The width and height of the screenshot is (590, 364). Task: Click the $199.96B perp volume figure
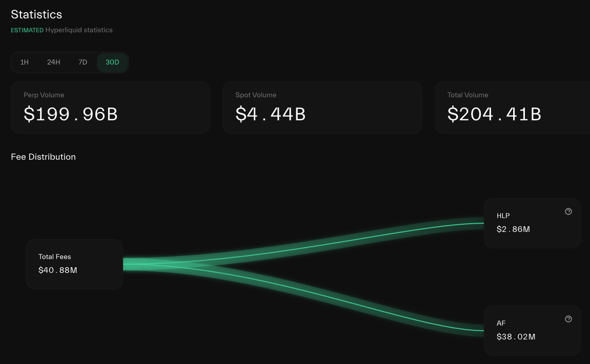tap(71, 114)
